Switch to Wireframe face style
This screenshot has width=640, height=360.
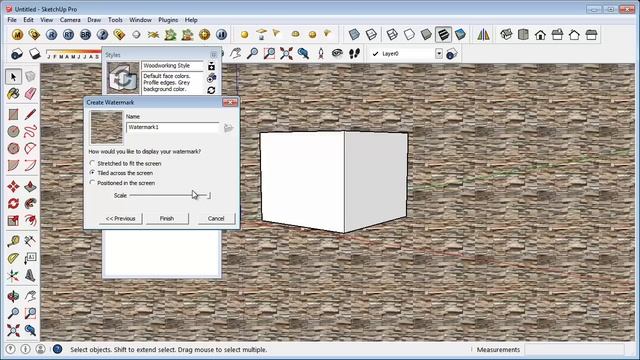(x=392, y=35)
